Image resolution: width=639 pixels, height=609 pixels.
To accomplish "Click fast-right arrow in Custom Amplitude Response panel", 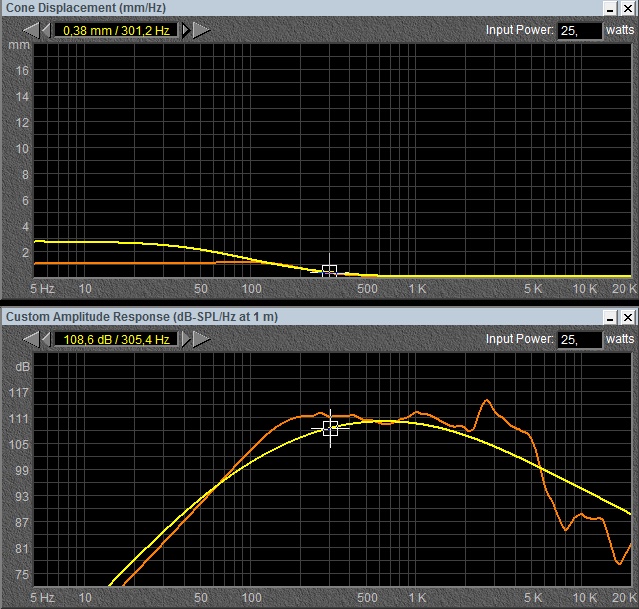I will [201, 339].
